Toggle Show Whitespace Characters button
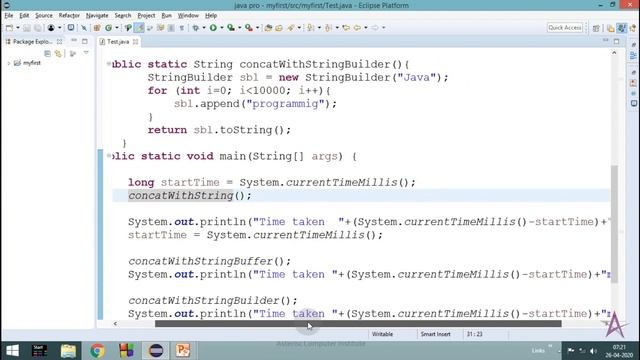Viewport: 640px width, 360px height. [182, 28]
